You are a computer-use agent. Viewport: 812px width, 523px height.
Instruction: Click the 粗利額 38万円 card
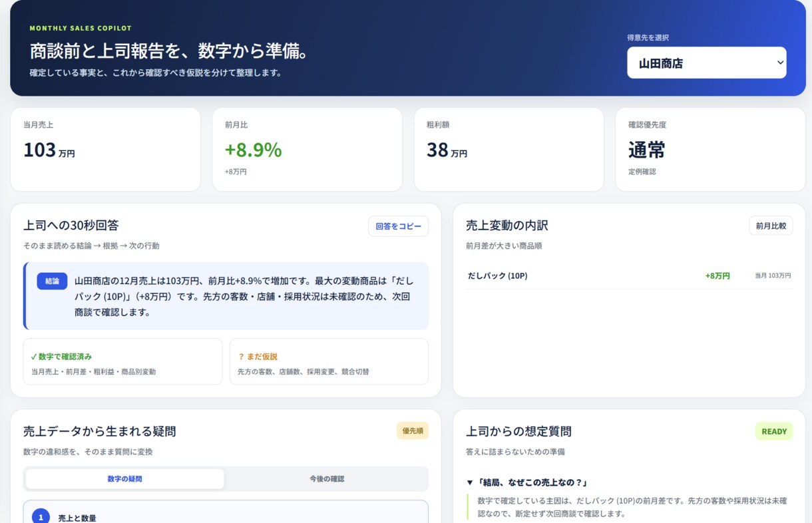[x=508, y=150]
